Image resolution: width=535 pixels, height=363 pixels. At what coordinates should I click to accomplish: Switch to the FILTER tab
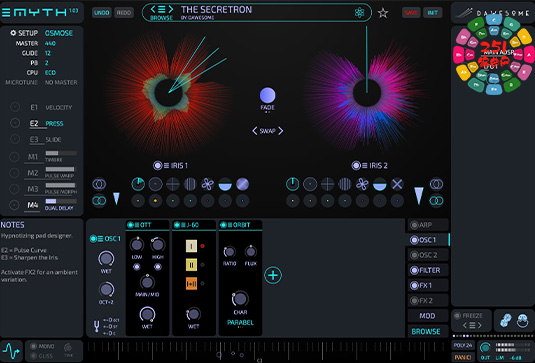pos(428,270)
